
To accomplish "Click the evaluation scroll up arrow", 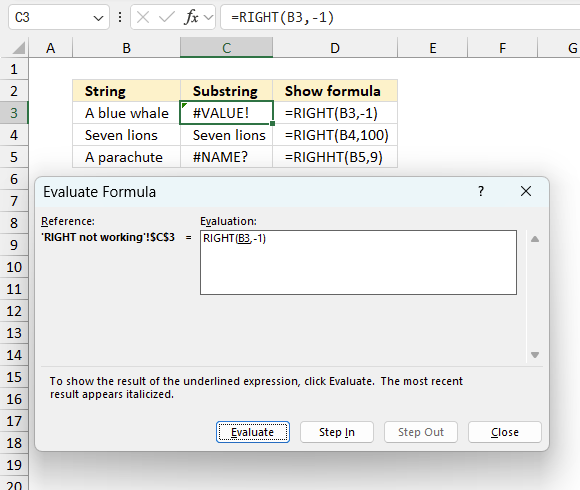I will point(535,239).
